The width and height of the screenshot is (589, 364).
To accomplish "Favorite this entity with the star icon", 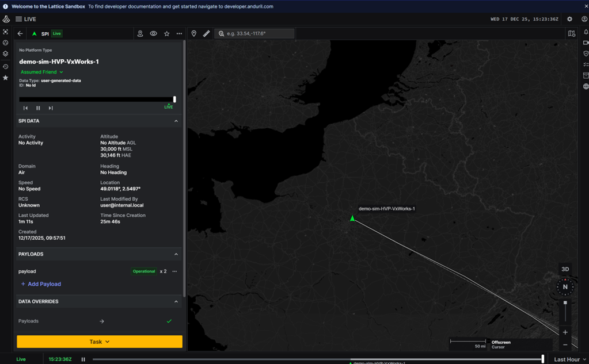I will tap(166, 34).
